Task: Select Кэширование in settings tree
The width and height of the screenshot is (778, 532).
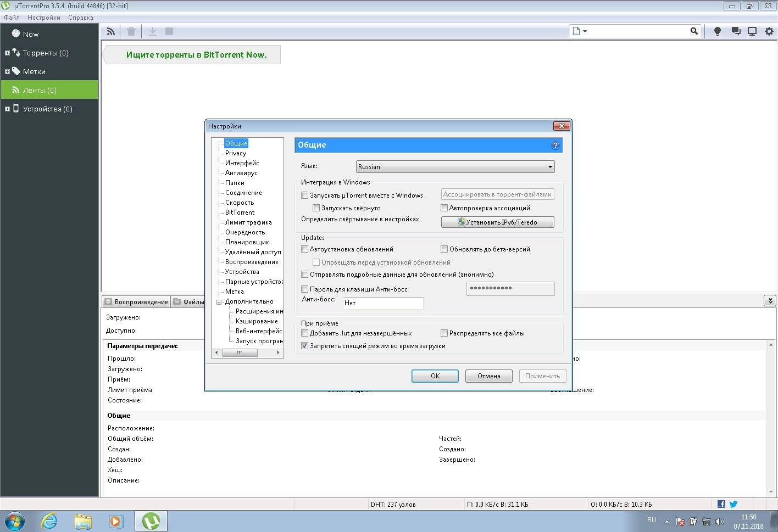Action: 257,321
